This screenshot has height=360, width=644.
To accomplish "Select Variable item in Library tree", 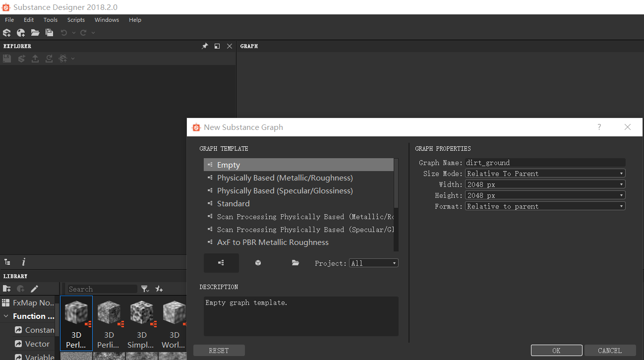I will pyautogui.click(x=34, y=357).
